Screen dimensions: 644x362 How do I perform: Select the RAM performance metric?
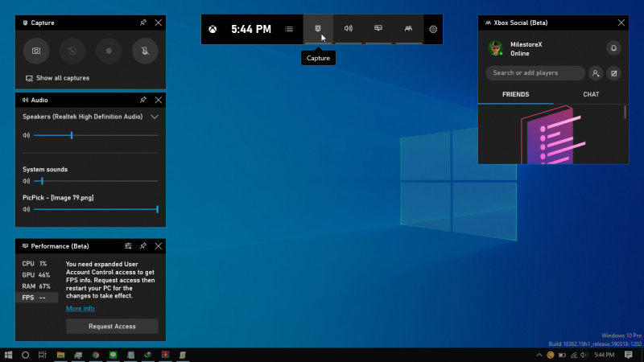[36, 286]
